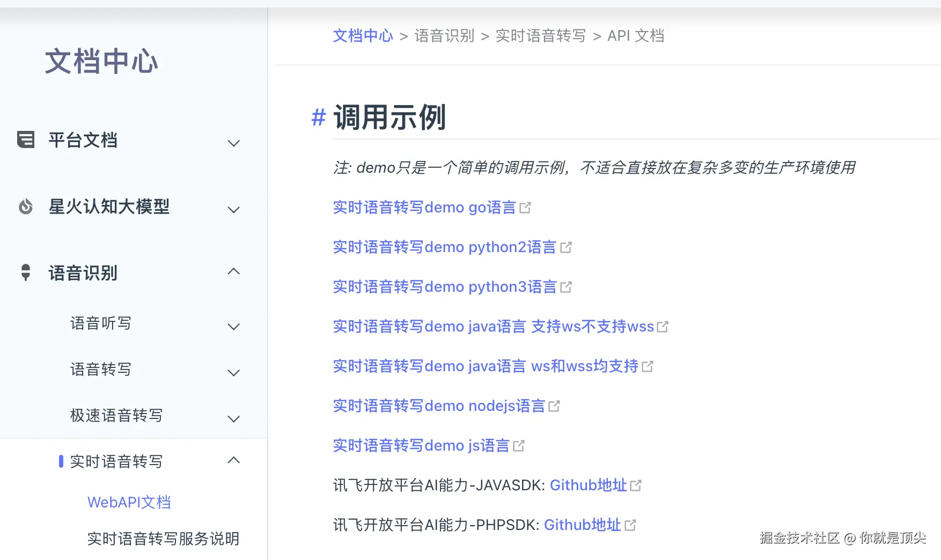Click the external-link icon after go语言 demo
This screenshot has width=941, height=560.
coord(526,207)
